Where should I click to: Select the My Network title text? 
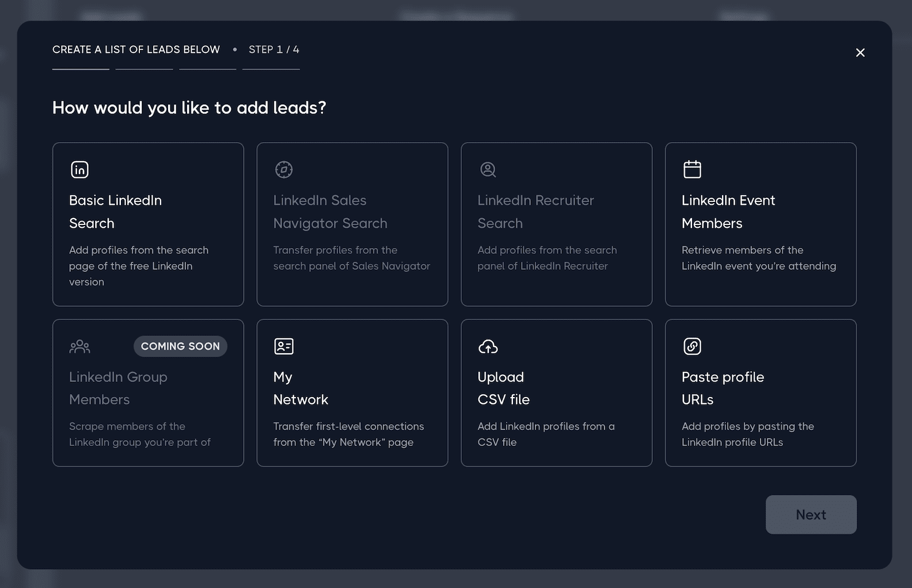301,388
